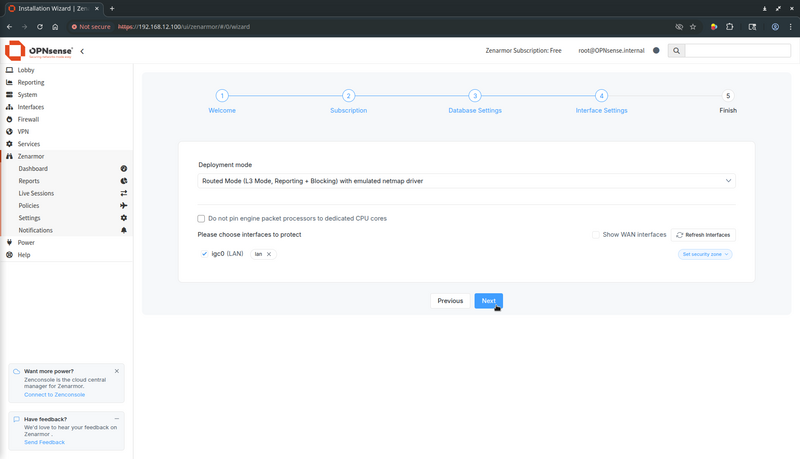The image size is (800, 459).
Task: Click the search magnifier icon
Action: (x=676, y=50)
